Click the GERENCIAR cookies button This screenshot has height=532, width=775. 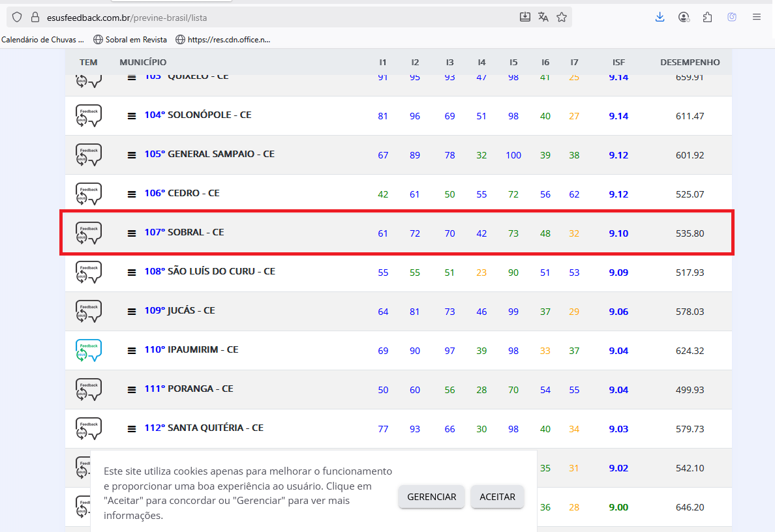tap(432, 497)
